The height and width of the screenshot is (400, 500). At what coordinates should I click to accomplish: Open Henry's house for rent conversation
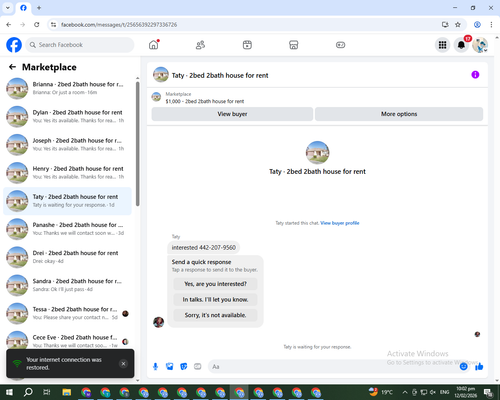click(x=67, y=173)
